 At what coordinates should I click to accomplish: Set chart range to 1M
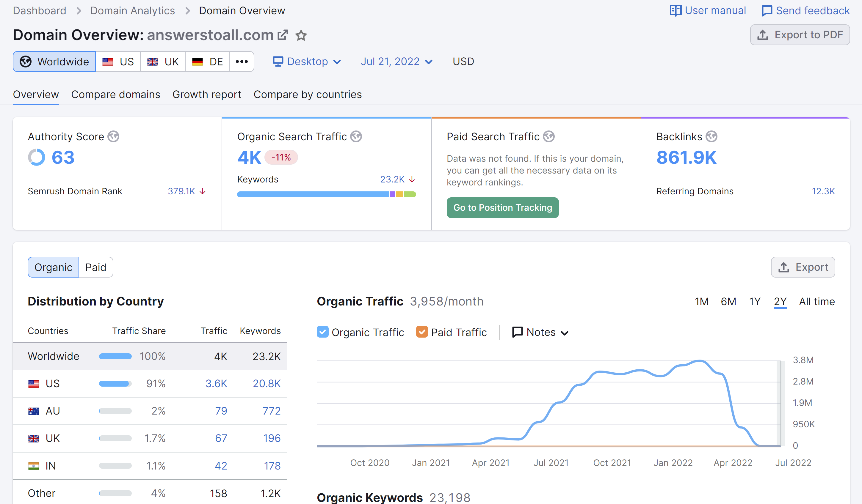tap(701, 301)
